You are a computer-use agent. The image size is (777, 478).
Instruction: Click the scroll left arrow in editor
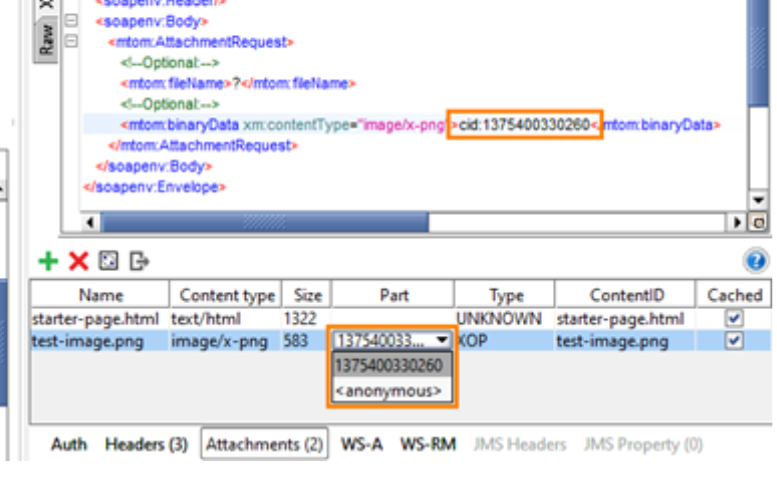[89, 223]
